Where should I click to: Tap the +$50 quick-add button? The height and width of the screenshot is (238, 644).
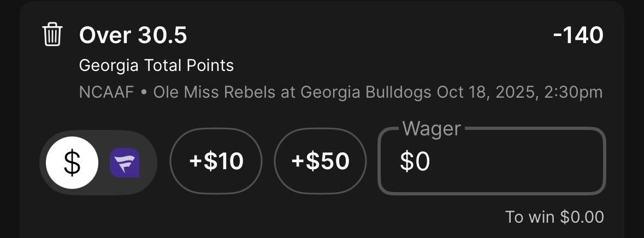coord(320,162)
